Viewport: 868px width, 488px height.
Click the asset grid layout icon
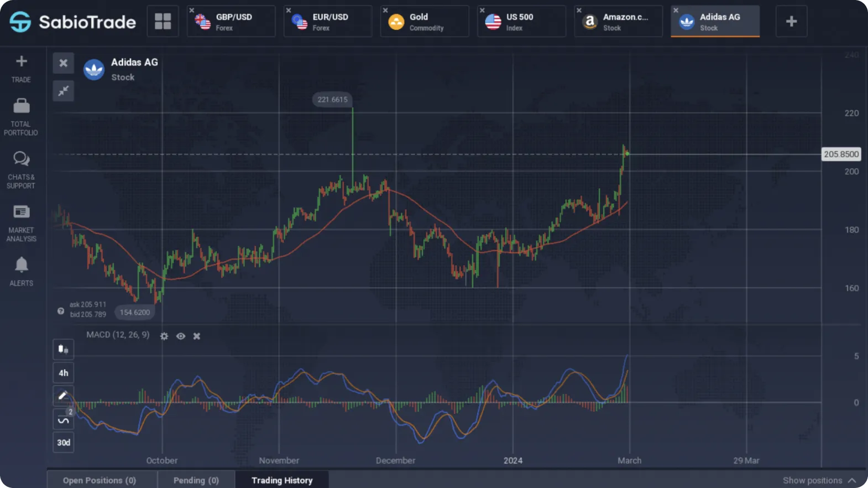pos(163,21)
